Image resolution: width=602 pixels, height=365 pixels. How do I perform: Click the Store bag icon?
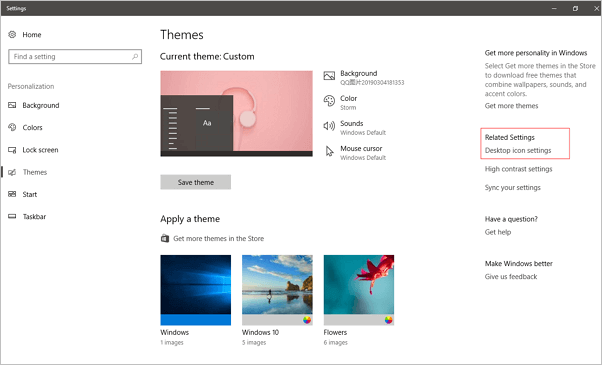pyautogui.click(x=165, y=238)
